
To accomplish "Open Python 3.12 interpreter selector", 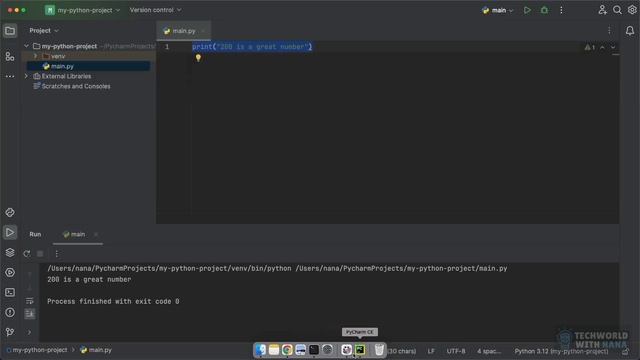I will (561, 351).
